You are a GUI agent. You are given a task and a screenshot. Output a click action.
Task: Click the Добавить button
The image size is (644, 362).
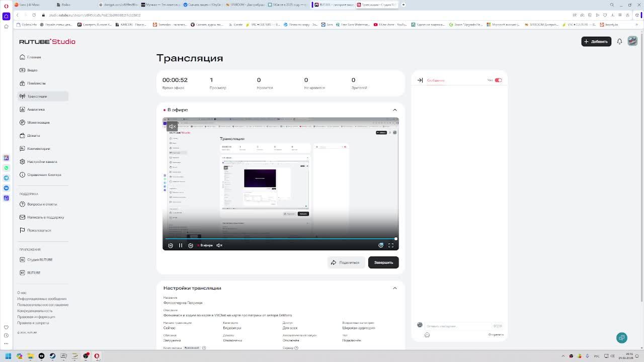click(x=596, y=41)
